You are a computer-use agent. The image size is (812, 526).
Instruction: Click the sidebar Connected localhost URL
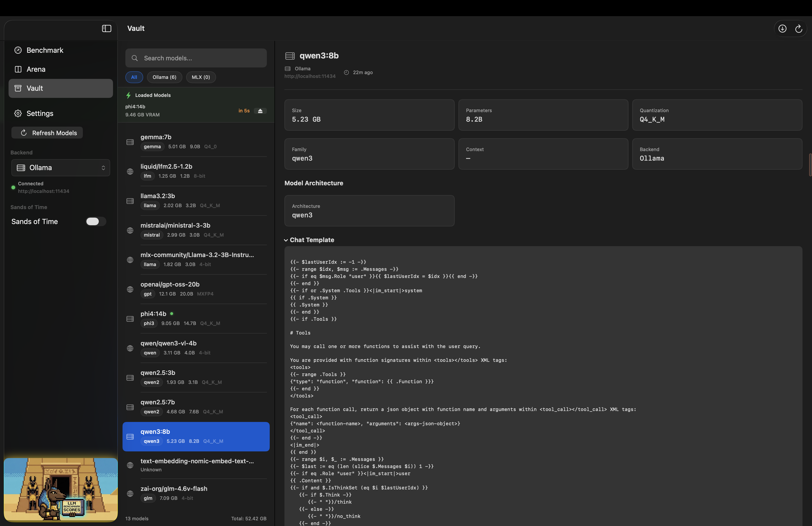tap(44, 191)
